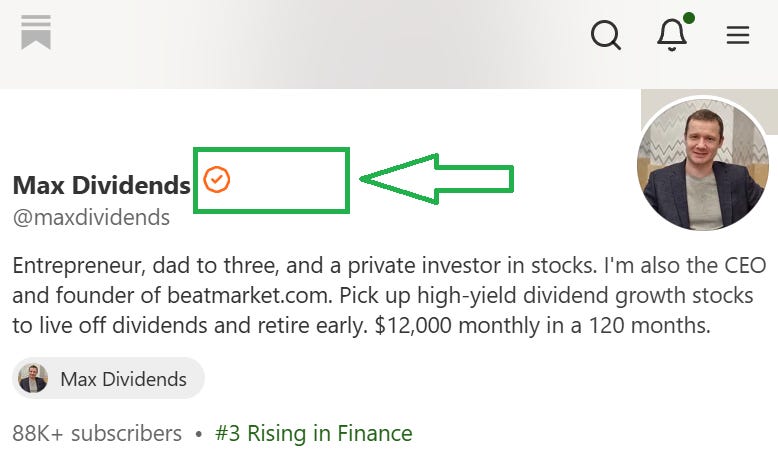Click the orange verified checkmark badge
This screenshot has width=778, height=463.
click(217, 179)
